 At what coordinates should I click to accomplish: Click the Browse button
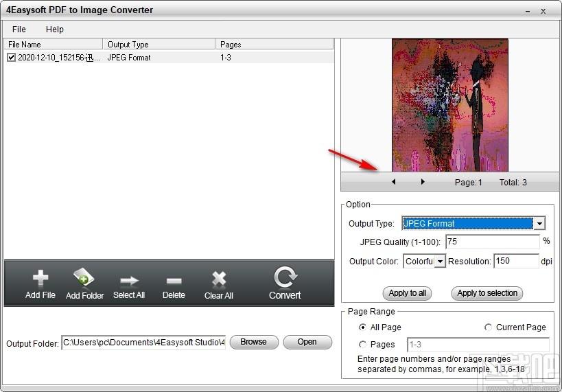coord(253,342)
